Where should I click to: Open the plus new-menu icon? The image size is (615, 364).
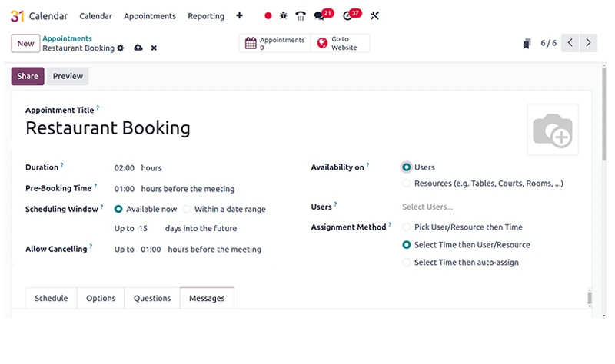[239, 15]
